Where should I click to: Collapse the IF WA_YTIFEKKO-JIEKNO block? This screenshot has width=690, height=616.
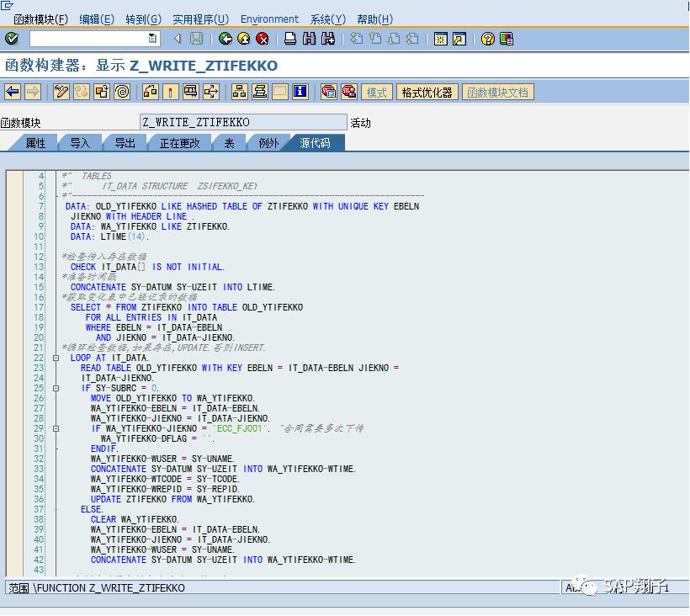[x=56, y=428]
